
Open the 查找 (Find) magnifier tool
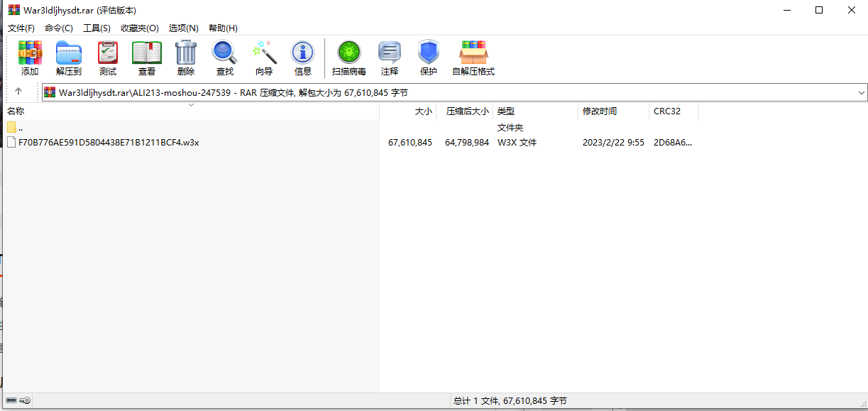(x=224, y=53)
